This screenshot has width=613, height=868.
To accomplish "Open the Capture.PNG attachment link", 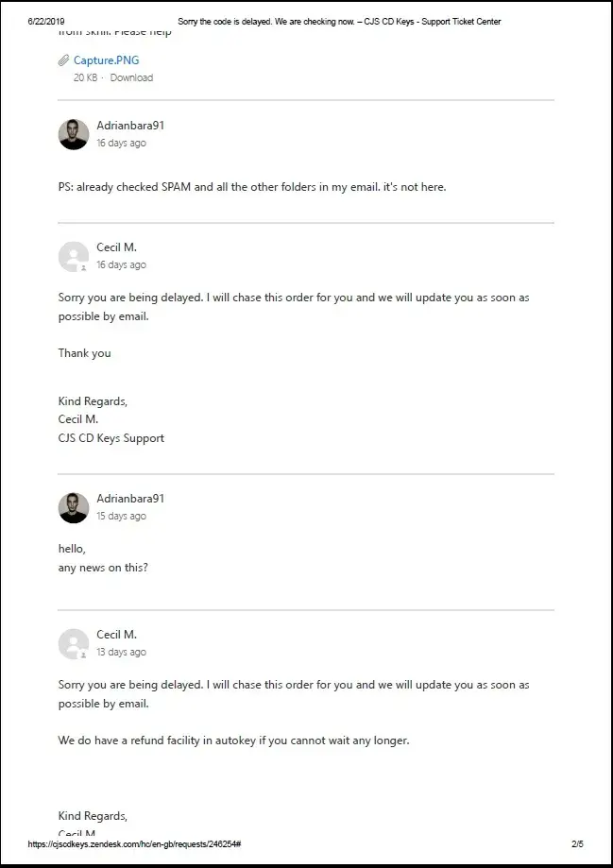I will (x=106, y=60).
